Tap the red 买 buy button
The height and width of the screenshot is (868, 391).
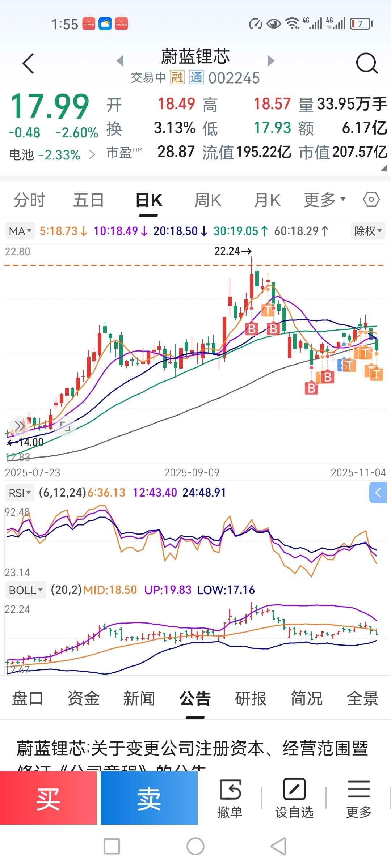click(x=48, y=798)
